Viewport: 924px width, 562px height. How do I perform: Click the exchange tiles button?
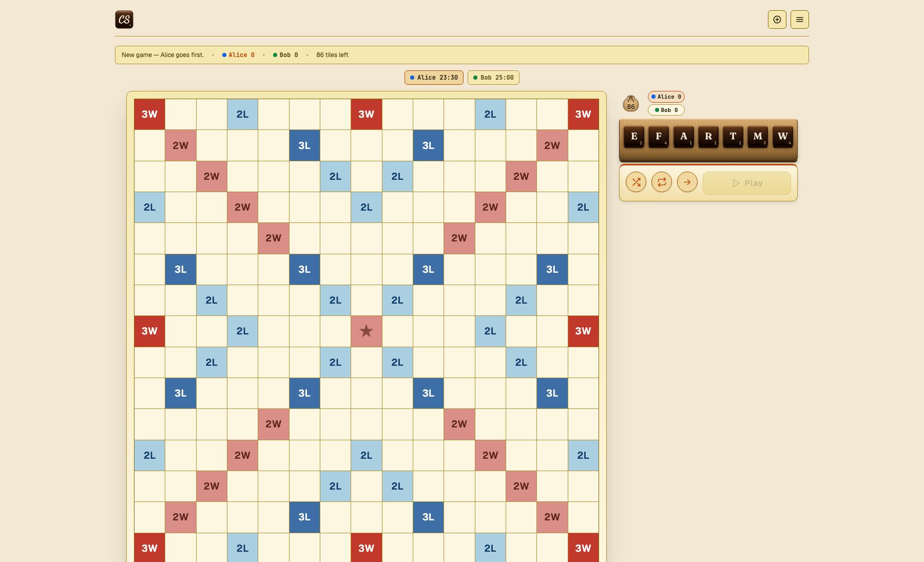pyautogui.click(x=662, y=182)
